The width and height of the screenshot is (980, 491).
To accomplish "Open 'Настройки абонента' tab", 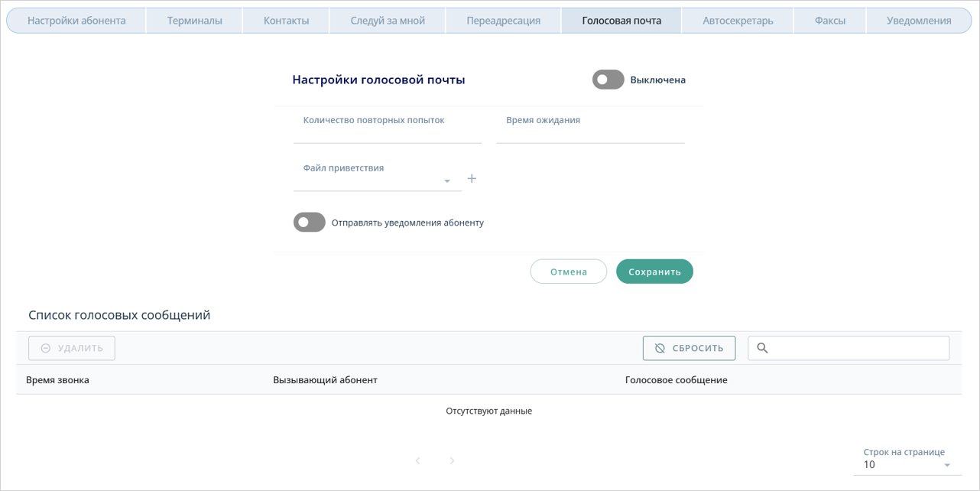I will tap(76, 21).
